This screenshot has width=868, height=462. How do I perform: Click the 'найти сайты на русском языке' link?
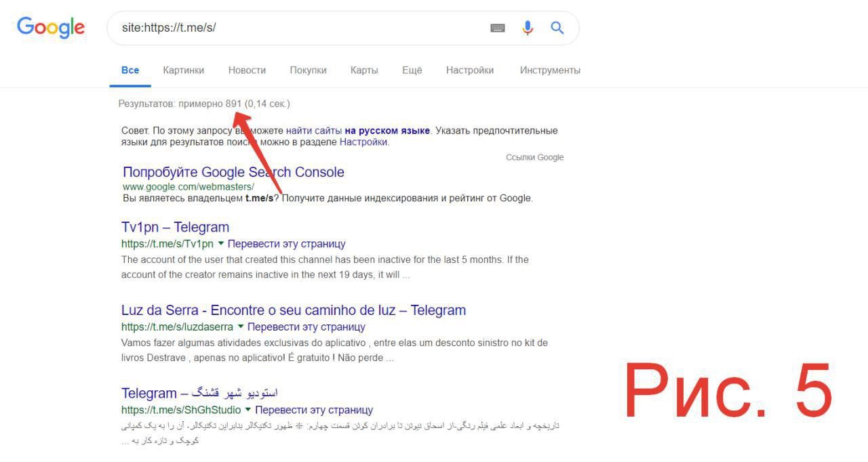point(358,131)
